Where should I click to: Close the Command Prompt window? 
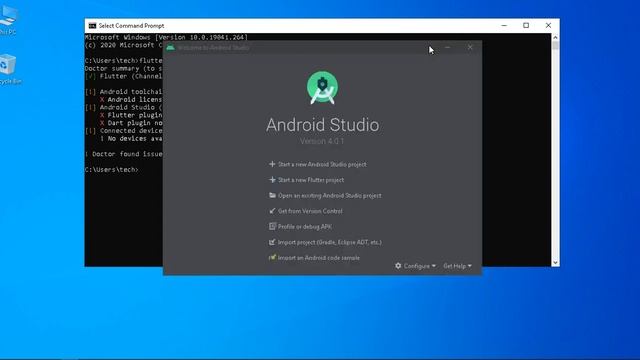click(548, 25)
